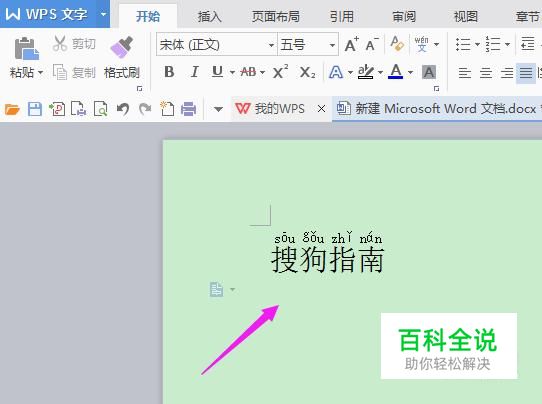Viewport: 542px width, 404px height.
Task: Toggle italic formatting
Action: pos(195,72)
